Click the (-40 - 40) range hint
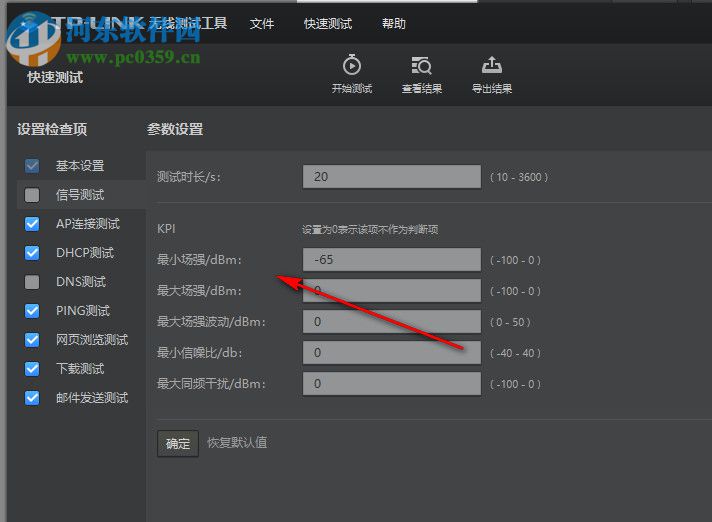 [515, 353]
